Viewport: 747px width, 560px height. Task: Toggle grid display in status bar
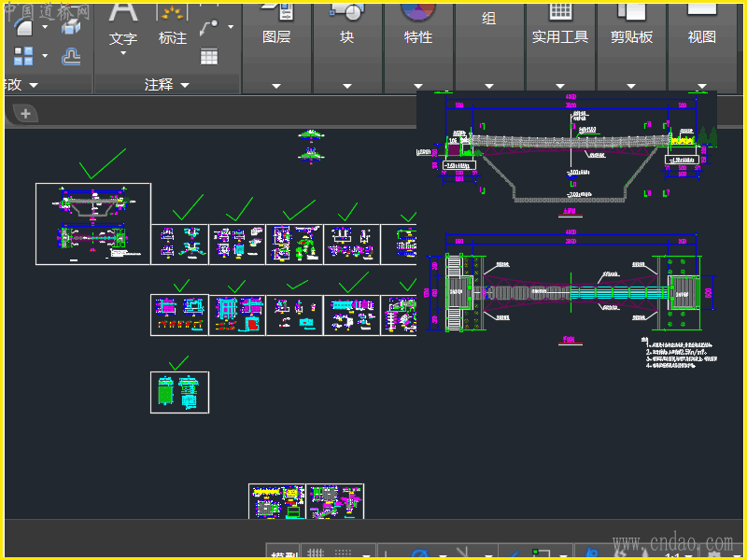point(315,553)
